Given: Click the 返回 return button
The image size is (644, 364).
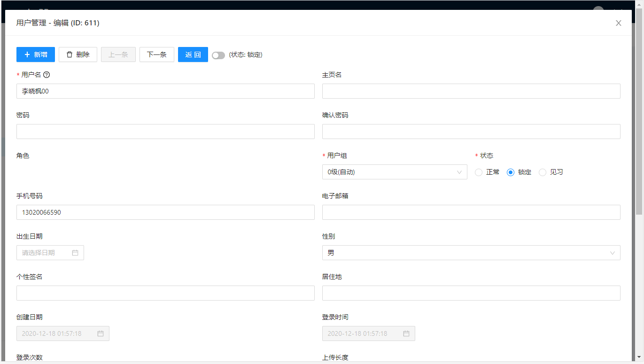Looking at the screenshot, I should [193, 54].
